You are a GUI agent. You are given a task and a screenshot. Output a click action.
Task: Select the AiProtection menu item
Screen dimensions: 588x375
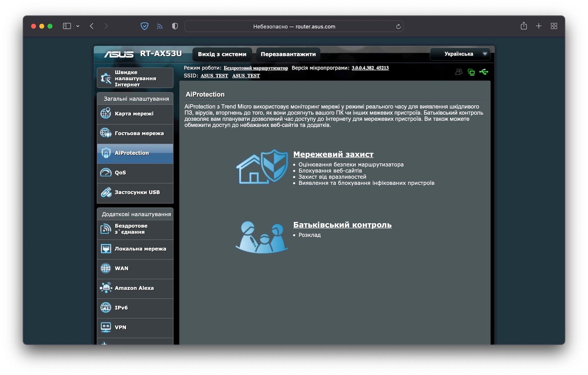135,153
